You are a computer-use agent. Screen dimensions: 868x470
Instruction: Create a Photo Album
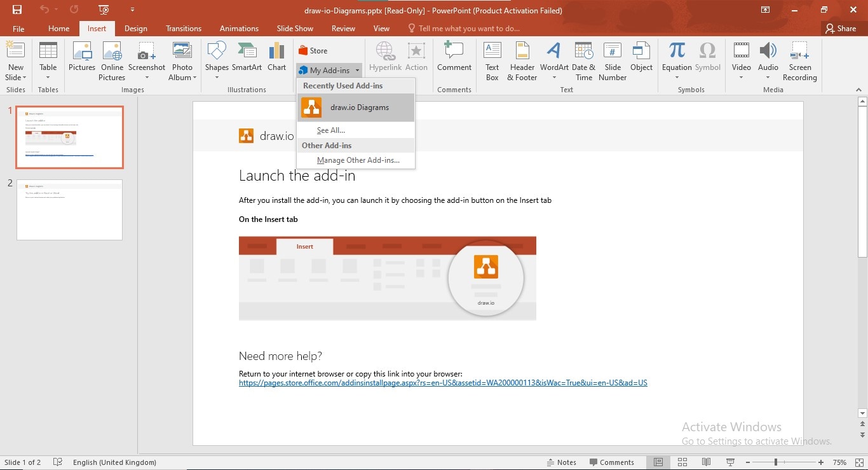click(x=182, y=61)
